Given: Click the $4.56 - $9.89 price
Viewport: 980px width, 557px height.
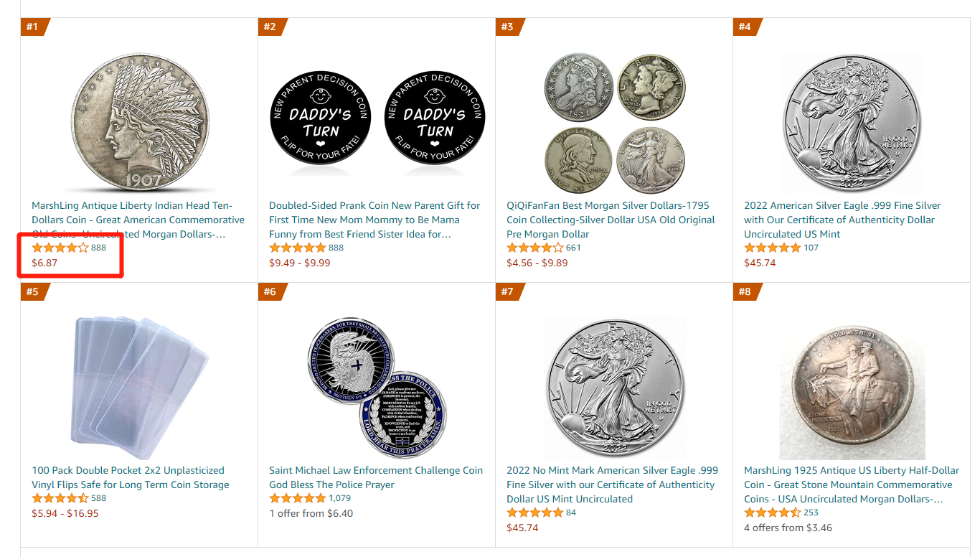Looking at the screenshot, I should tap(537, 263).
